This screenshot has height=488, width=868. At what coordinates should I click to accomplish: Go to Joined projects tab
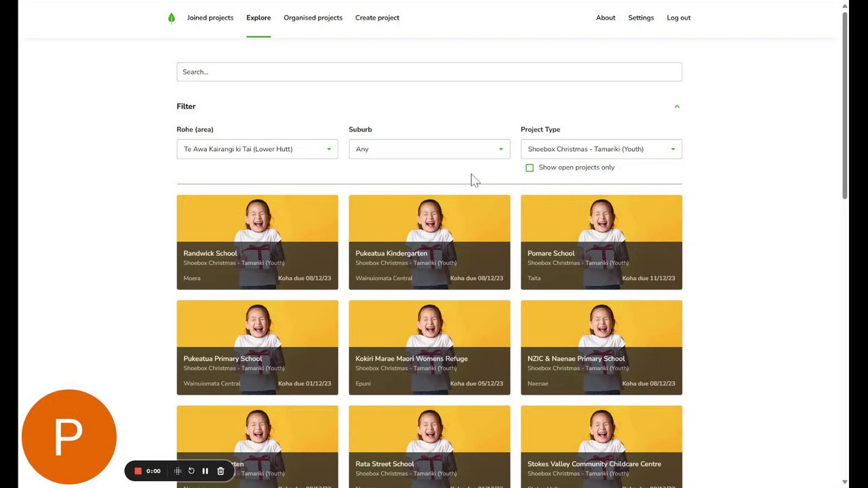(x=210, y=18)
